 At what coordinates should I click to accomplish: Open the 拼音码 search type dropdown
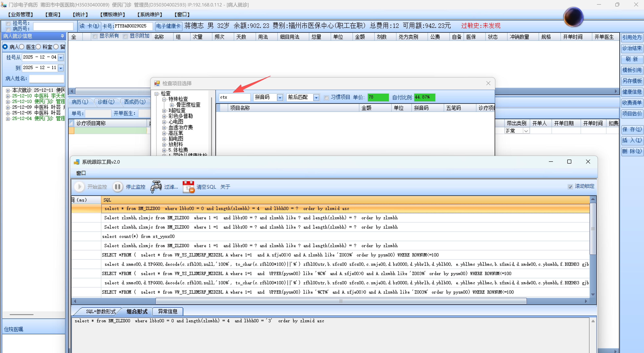click(x=280, y=98)
